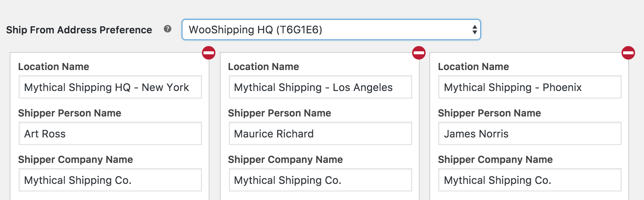Click Location Name label above Phoenix field
This screenshot has width=644, height=200.
(x=473, y=67)
